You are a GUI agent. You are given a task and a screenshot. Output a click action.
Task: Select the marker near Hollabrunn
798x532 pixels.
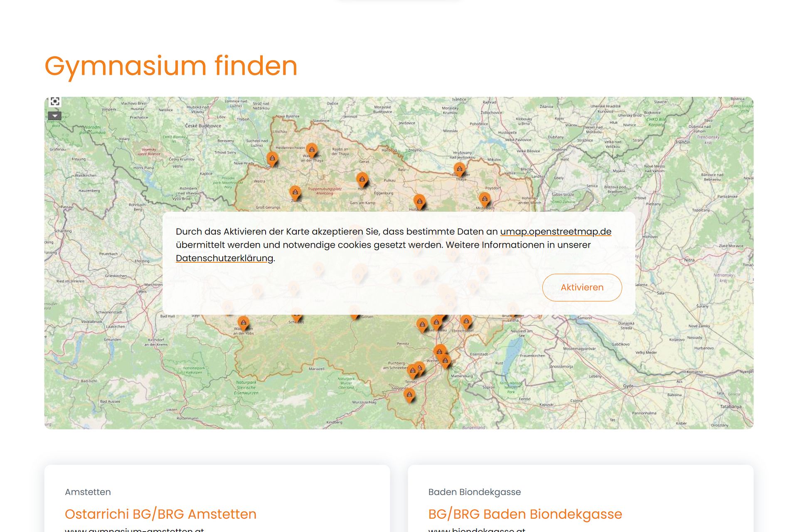coord(420,201)
